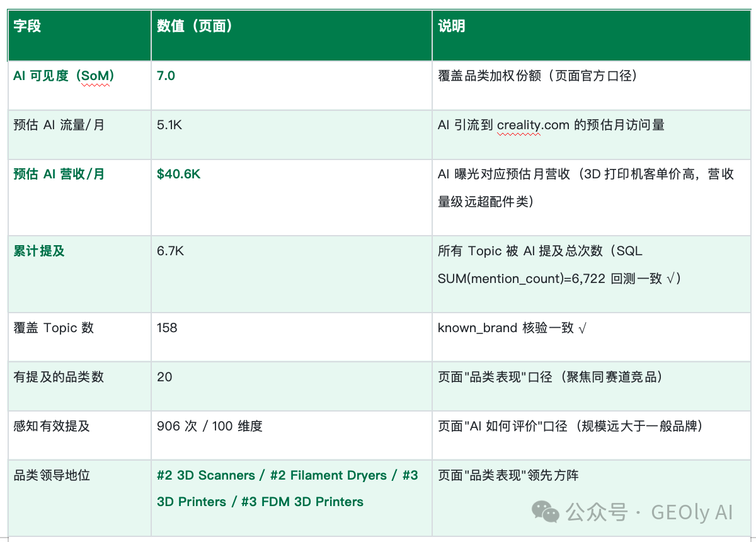Click the creality.com description text

[551, 125]
